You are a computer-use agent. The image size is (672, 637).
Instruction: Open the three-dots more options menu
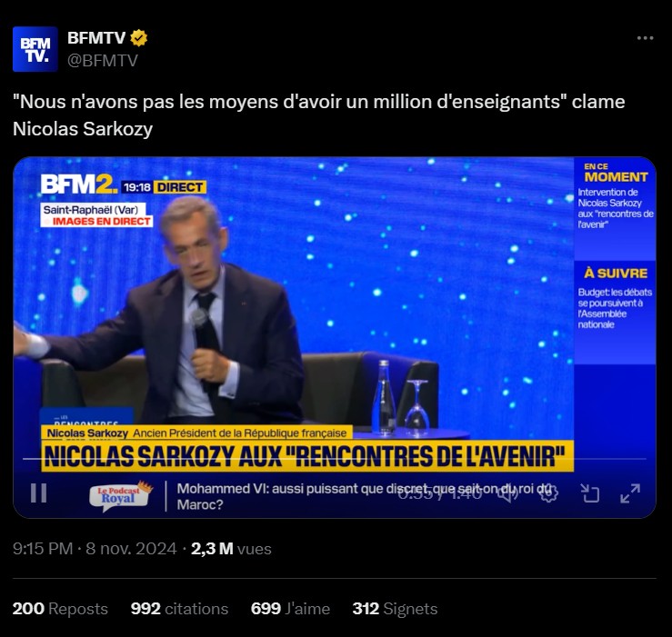pos(645,38)
